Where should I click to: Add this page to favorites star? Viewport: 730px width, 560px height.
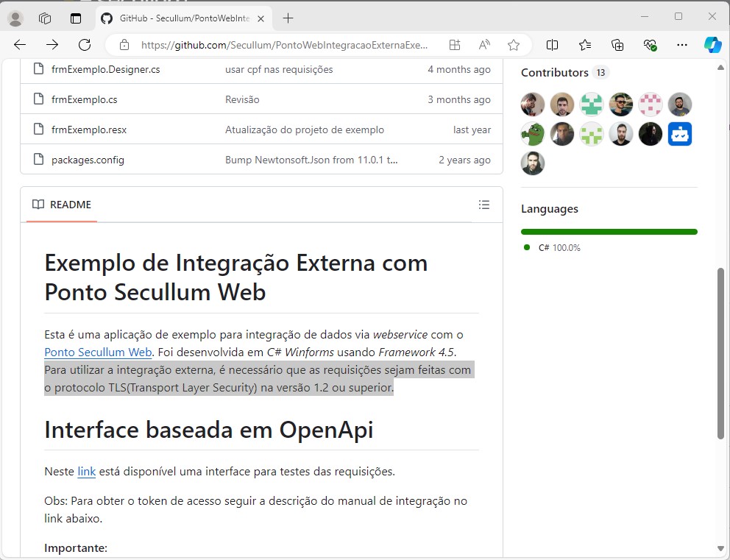pos(514,45)
